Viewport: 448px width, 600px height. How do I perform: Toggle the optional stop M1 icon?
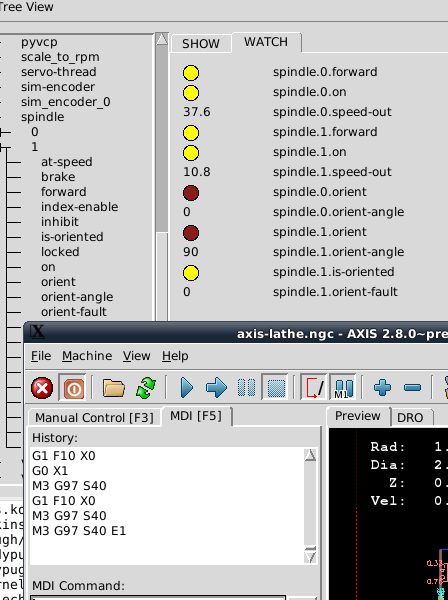(x=343, y=387)
